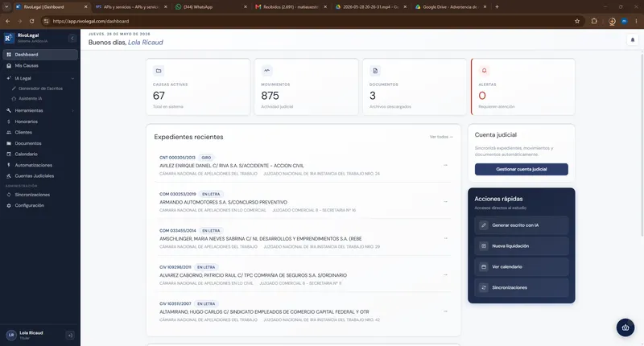Open the AI chatbot floating button
The height and width of the screenshot is (346, 644).
coord(625,327)
